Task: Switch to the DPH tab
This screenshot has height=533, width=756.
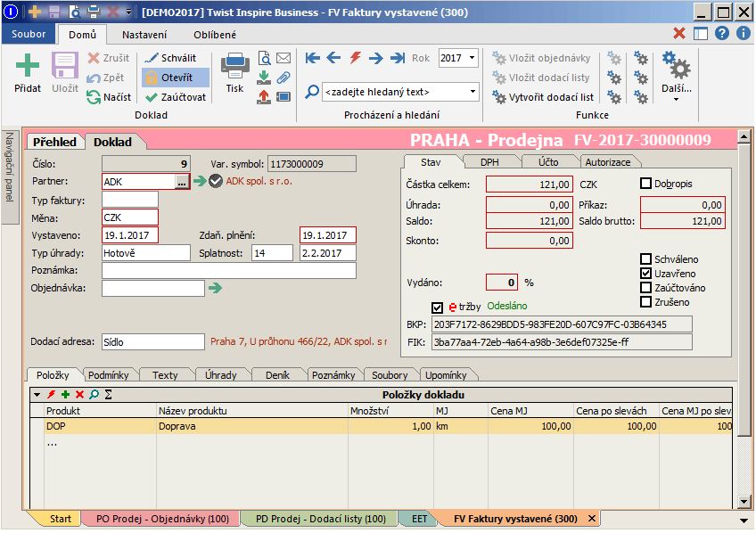Action: pos(489,162)
